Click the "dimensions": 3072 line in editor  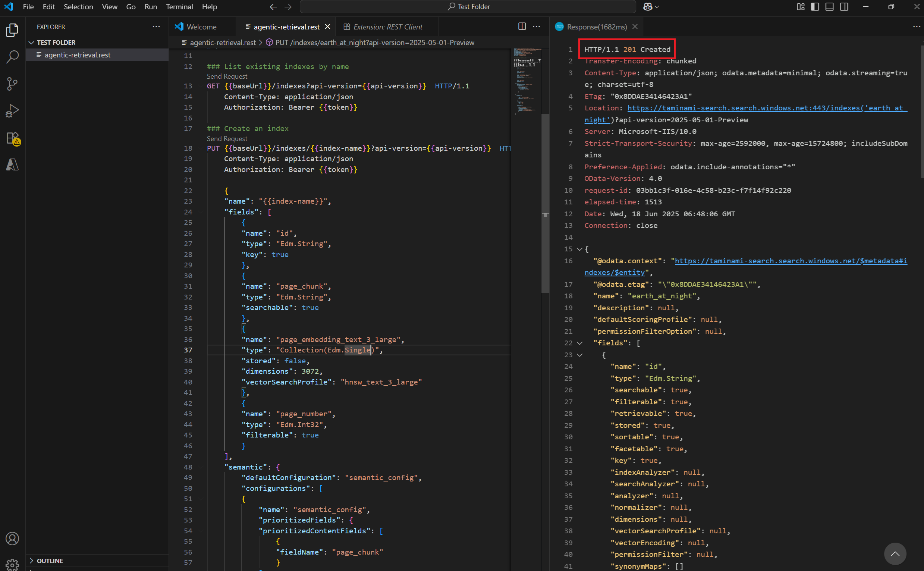coord(282,371)
